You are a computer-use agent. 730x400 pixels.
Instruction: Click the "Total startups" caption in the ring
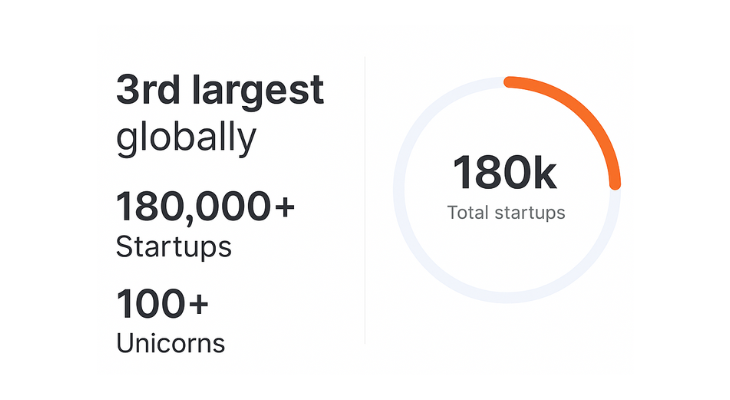point(506,213)
